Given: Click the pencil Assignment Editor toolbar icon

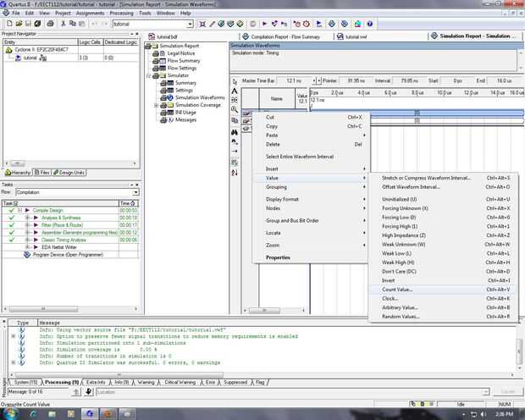Looking at the screenshot, I should tap(212, 24).
